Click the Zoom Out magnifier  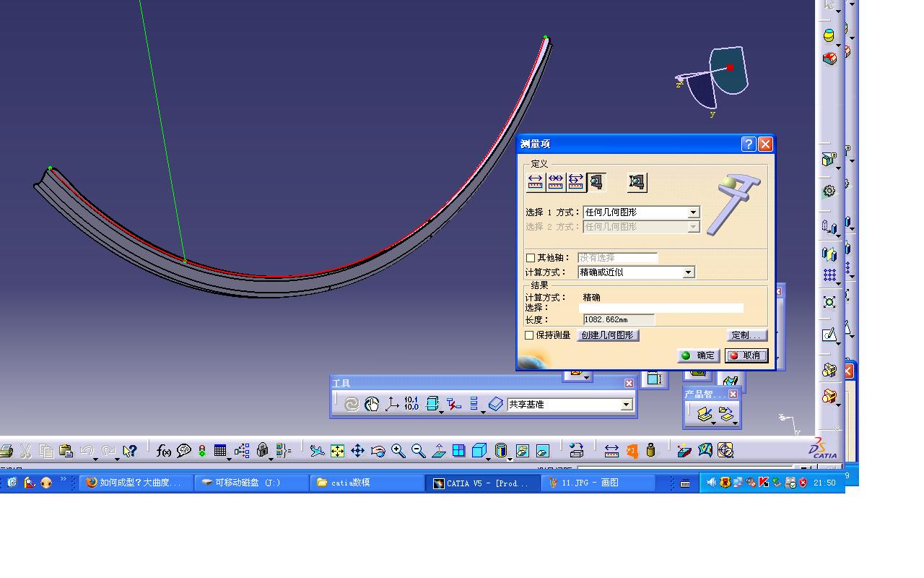tap(418, 451)
